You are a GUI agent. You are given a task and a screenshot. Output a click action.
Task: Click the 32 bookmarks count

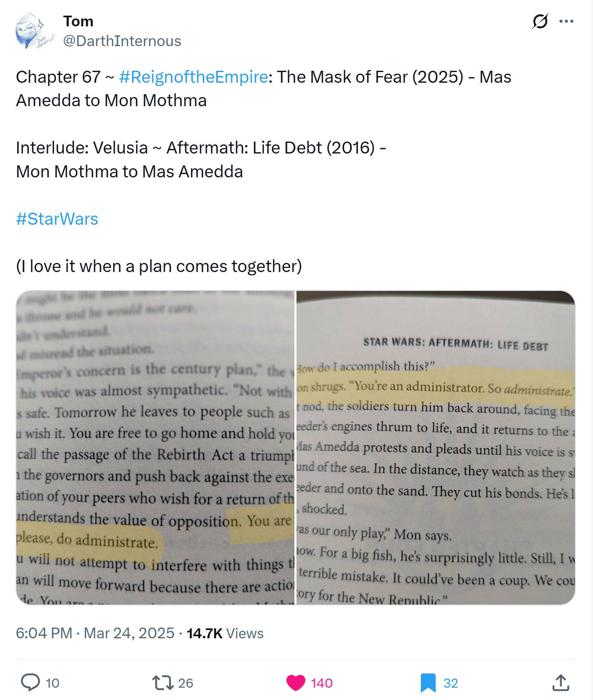(451, 683)
